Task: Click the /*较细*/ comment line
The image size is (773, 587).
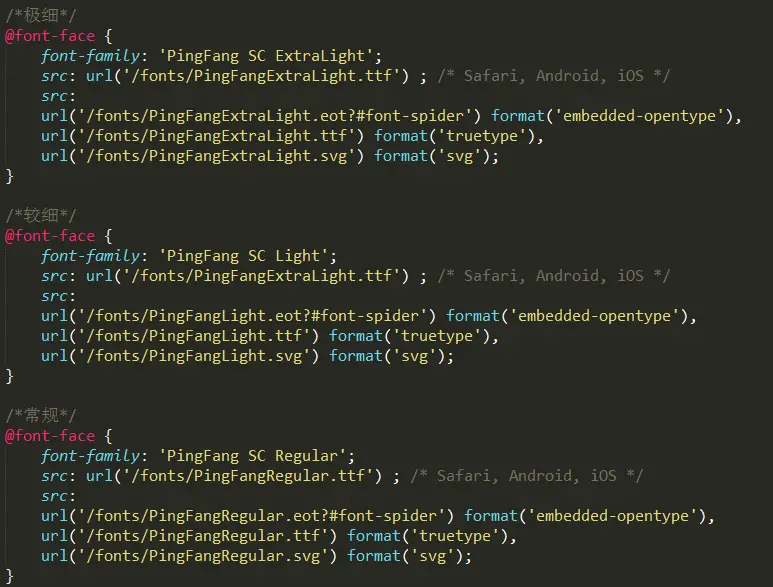Action: [x=40, y=216]
